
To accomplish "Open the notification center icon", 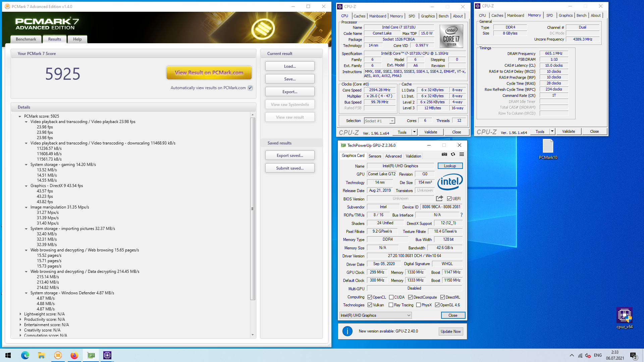I will pyautogui.click(x=633, y=355).
